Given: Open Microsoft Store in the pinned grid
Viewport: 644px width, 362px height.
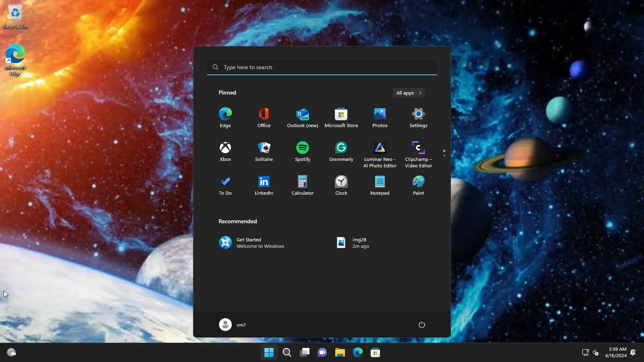Looking at the screenshot, I should pyautogui.click(x=341, y=118).
